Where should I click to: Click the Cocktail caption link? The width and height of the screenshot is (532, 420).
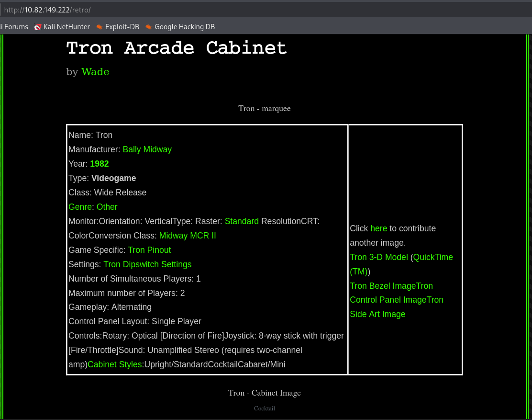264,409
